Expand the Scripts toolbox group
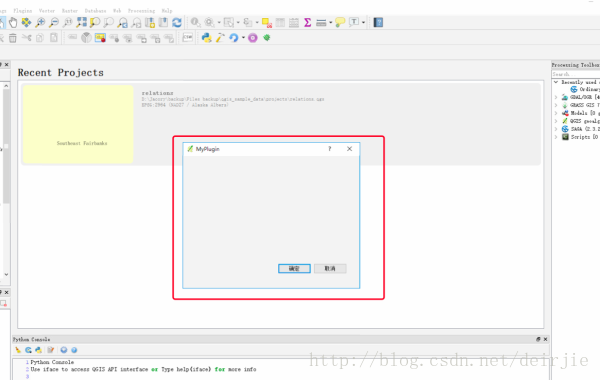This screenshot has height=380, width=600. point(556,137)
